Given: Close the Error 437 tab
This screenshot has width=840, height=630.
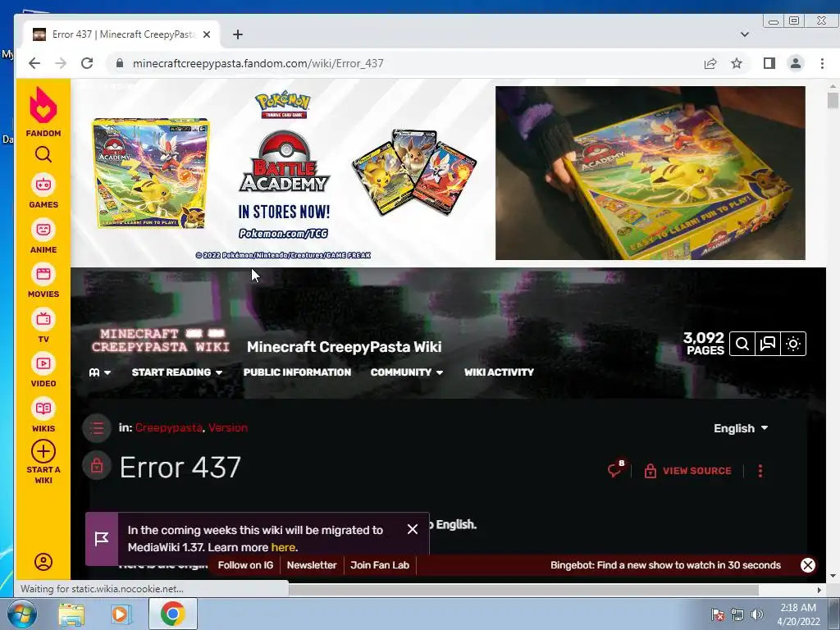Looking at the screenshot, I should point(207,34).
